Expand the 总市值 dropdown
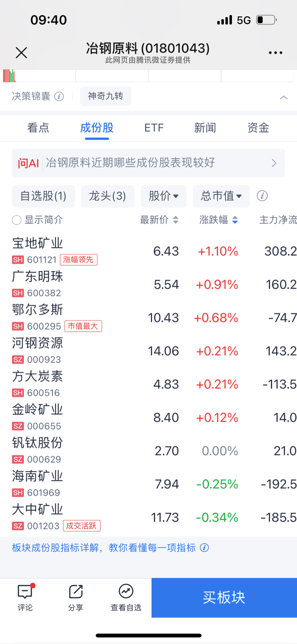The image size is (297, 644). (221, 196)
